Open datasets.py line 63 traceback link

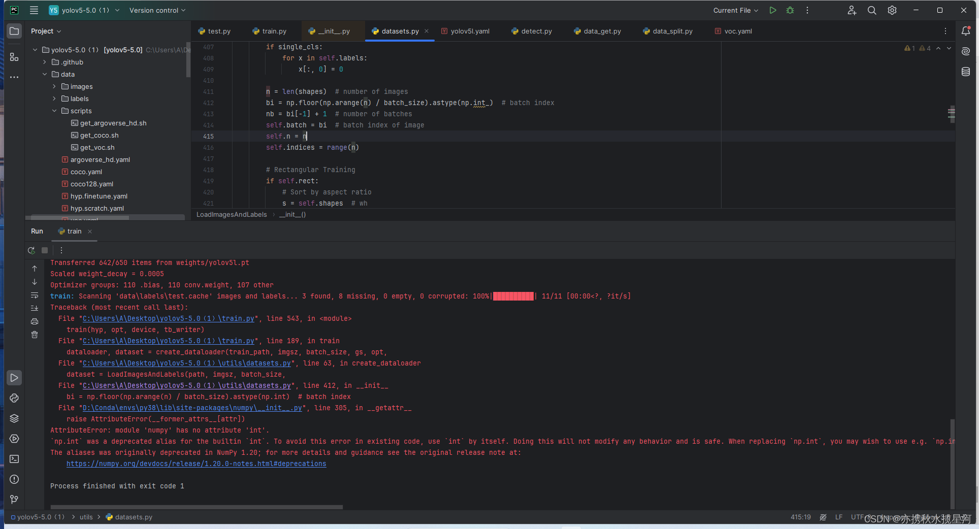pyautogui.click(x=187, y=363)
